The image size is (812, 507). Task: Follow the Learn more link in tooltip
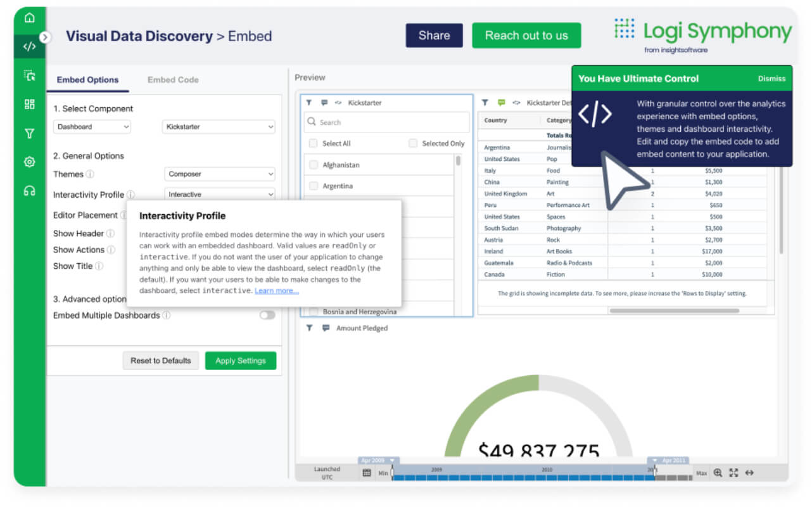[277, 291]
